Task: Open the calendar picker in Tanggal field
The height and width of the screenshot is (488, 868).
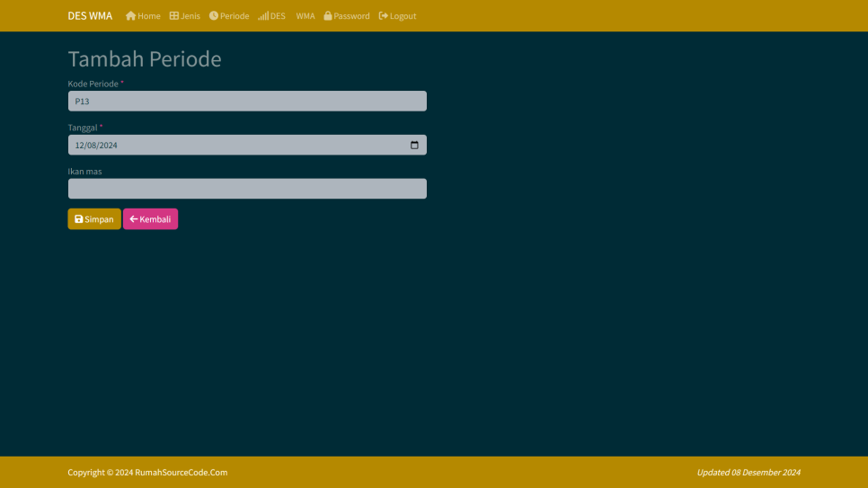Action: point(414,146)
